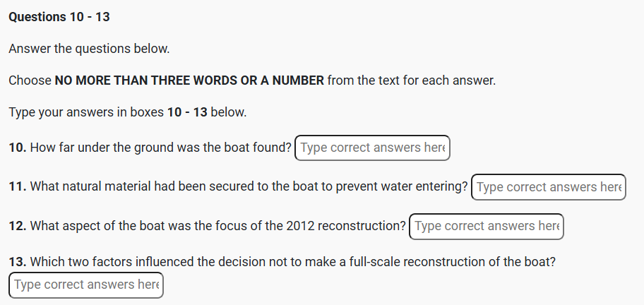This screenshot has width=644, height=305.
Task: Click the bold number "12." label
Action: pyautogui.click(x=18, y=227)
